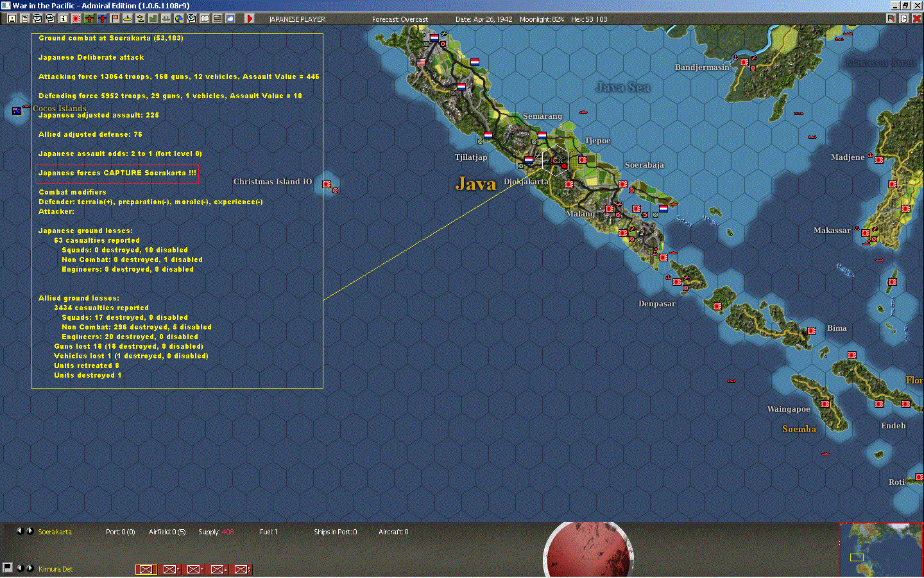Click the Japanese flag marker at Bandjermasin
The height and width of the screenshot is (578, 924).
[744, 62]
